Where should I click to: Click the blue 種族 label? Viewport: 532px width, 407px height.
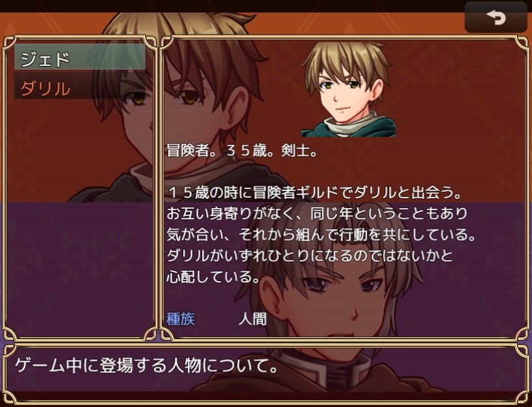181,319
